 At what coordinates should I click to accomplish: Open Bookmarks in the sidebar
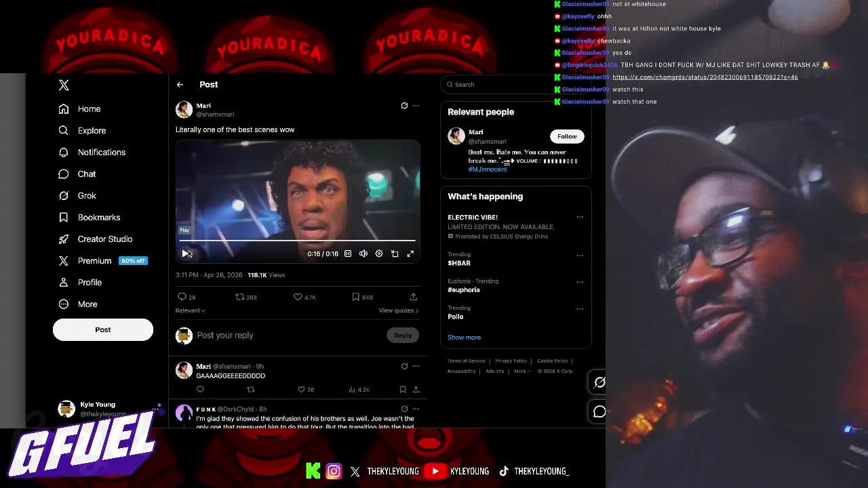coord(90,217)
